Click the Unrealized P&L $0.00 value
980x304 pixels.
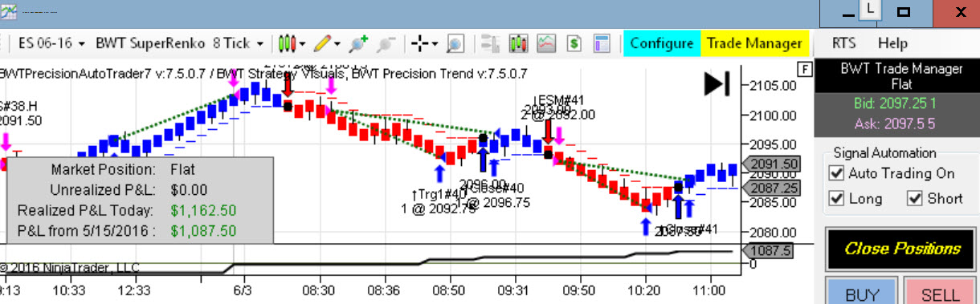click(189, 190)
